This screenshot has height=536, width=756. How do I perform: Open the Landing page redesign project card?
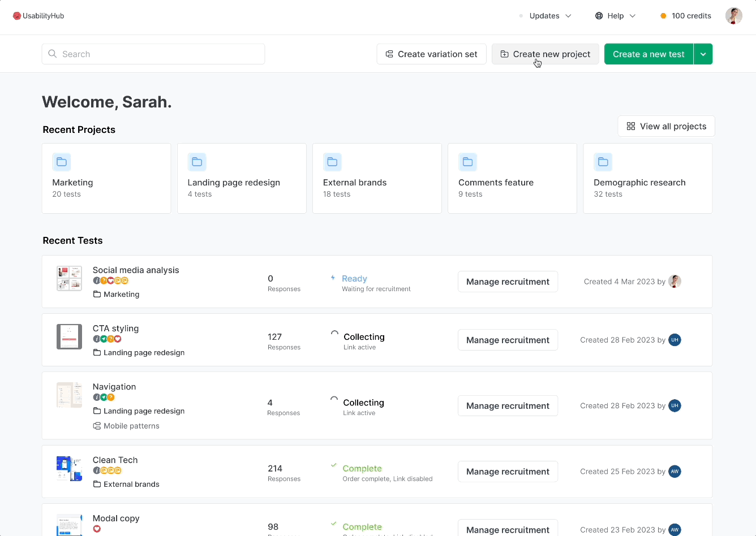tap(242, 179)
